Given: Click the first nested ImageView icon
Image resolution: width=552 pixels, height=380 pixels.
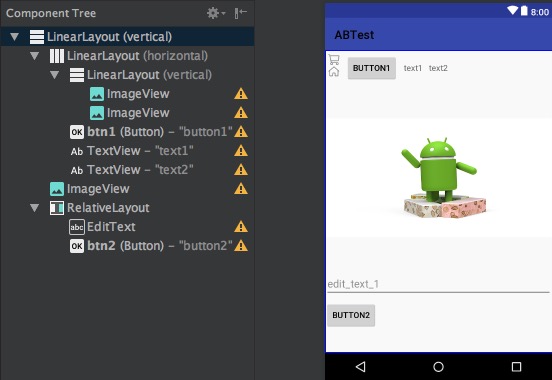Looking at the screenshot, I should coord(97,94).
